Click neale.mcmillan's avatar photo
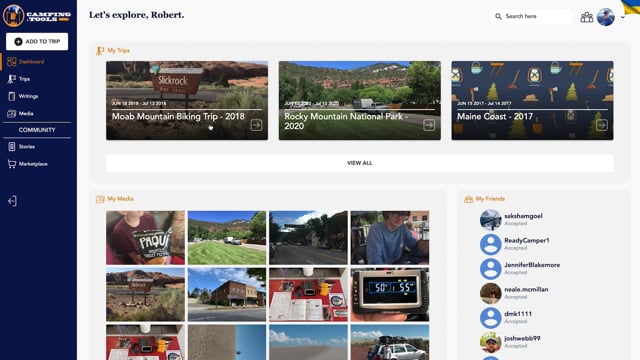The width and height of the screenshot is (640, 360). point(490,293)
